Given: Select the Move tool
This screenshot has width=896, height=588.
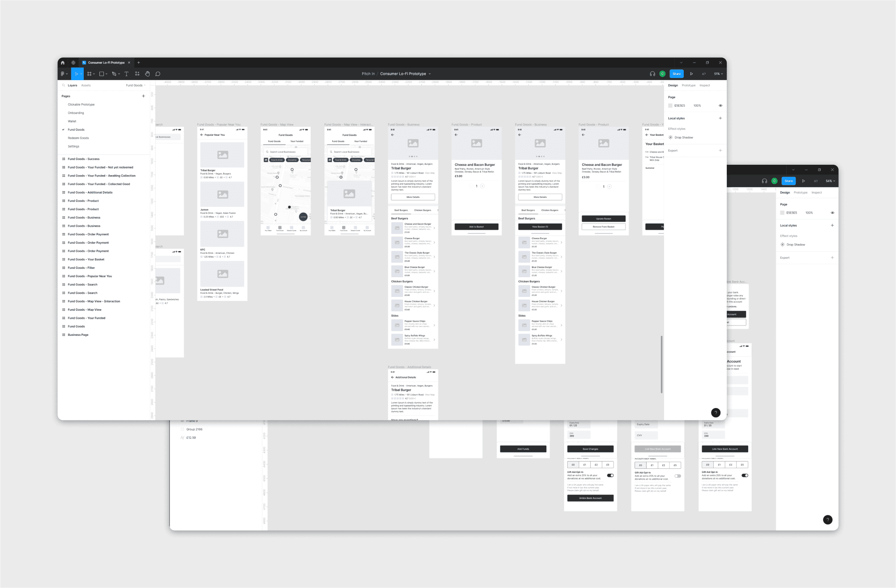Looking at the screenshot, I should click(76, 74).
